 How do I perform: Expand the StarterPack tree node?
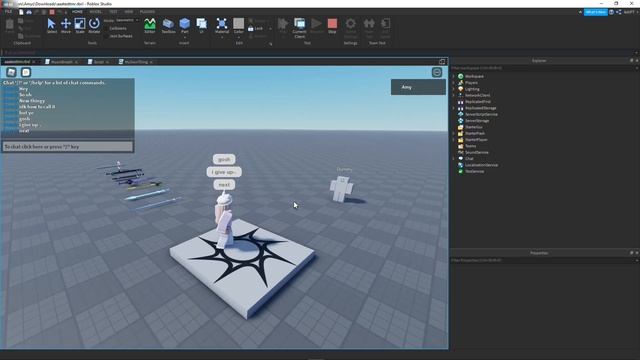click(x=453, y=133)
